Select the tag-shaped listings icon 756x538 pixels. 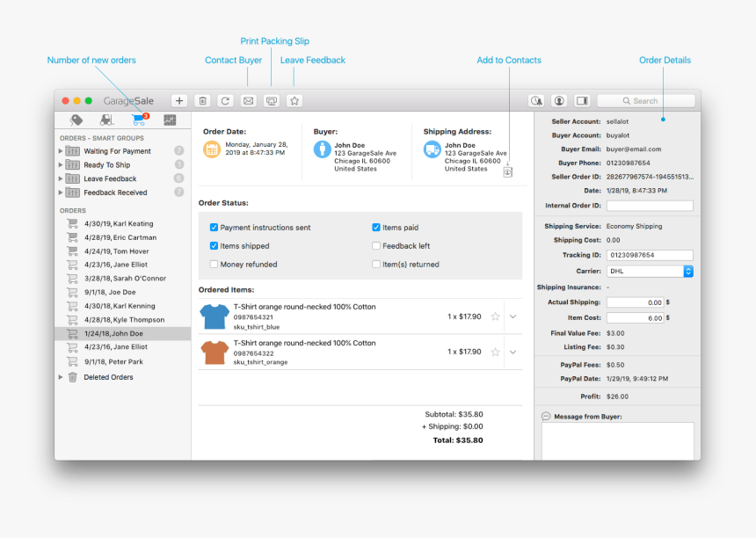point(77,119)
